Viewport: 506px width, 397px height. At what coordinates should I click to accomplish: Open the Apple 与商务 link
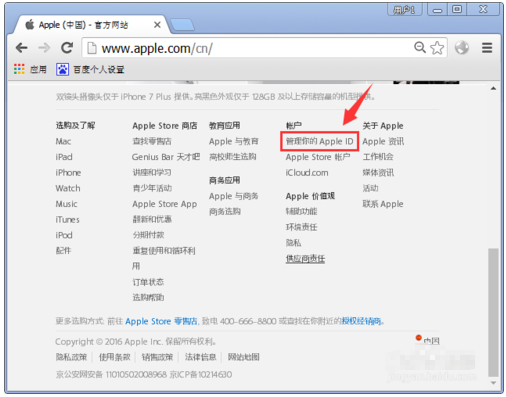[234, 196]
